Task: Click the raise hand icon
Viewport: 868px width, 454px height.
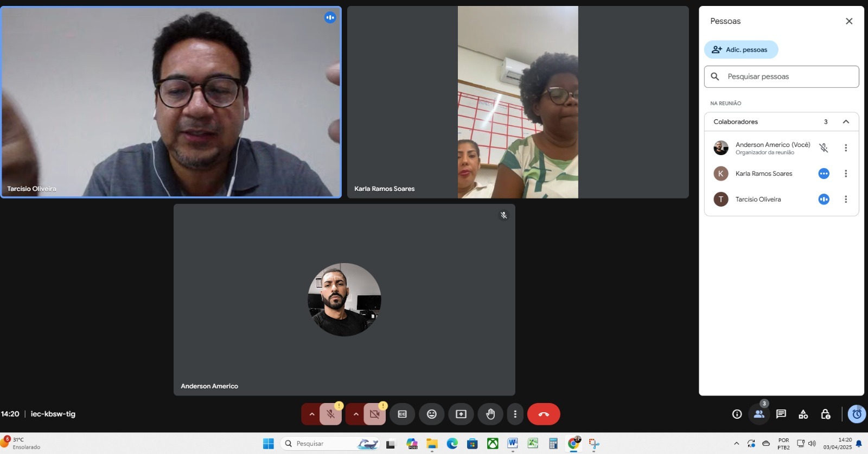Action: point(490,414)
